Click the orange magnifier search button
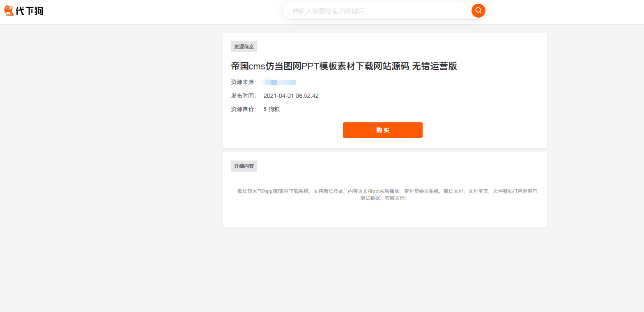This screenshot has width=644, height=312. coord(478,11)
